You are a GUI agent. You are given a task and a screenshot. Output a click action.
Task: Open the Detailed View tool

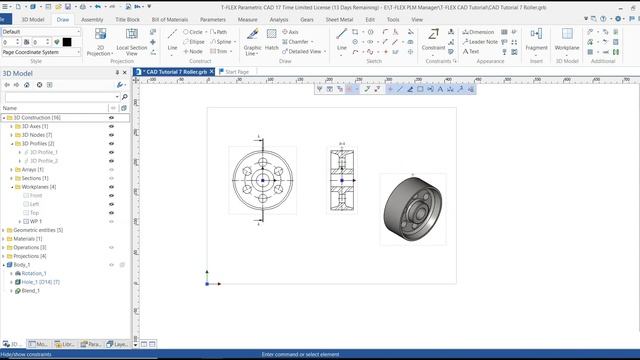pyautogui.click(x=302, y=51)
